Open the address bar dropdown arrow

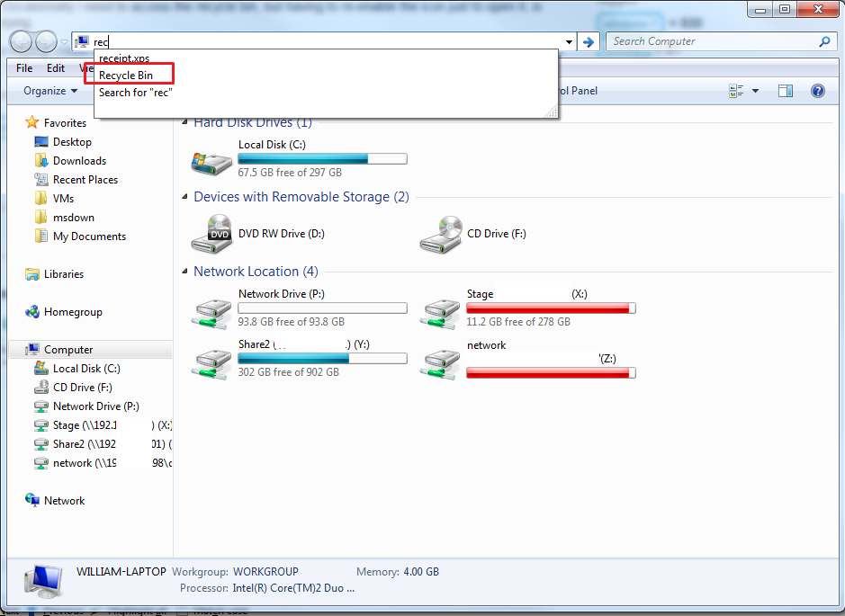(x=567, y=41)
